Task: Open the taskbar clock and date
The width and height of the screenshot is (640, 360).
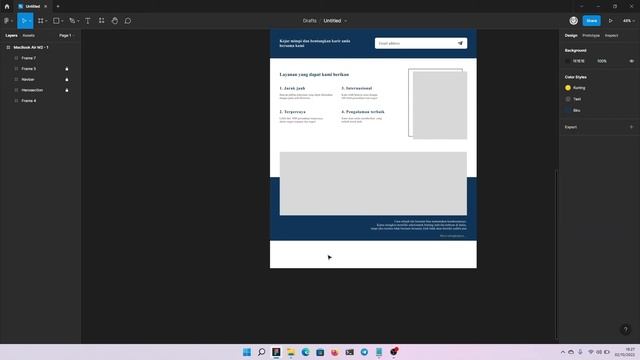Action: tap(624, 352)
